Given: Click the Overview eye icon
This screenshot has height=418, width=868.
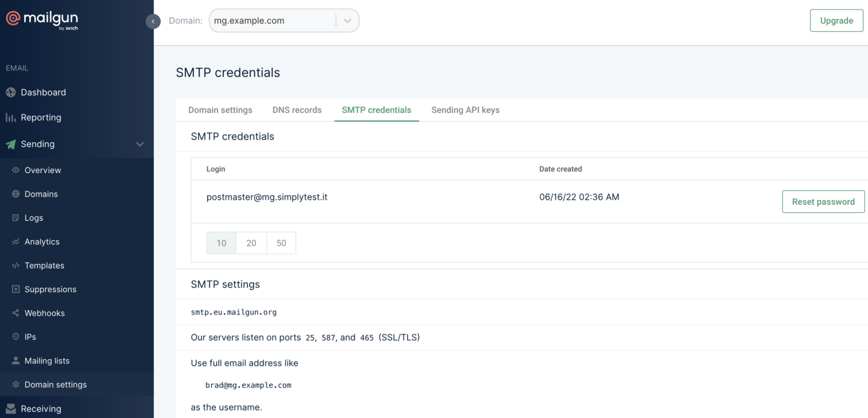Looking at the screenshot, I should coord(16,170).
